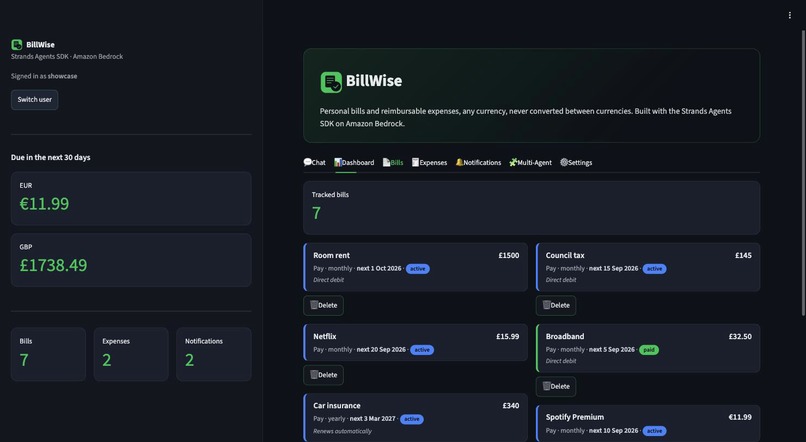Click the €11.99 Spotify Premium amount

click(x=740, y=417)
